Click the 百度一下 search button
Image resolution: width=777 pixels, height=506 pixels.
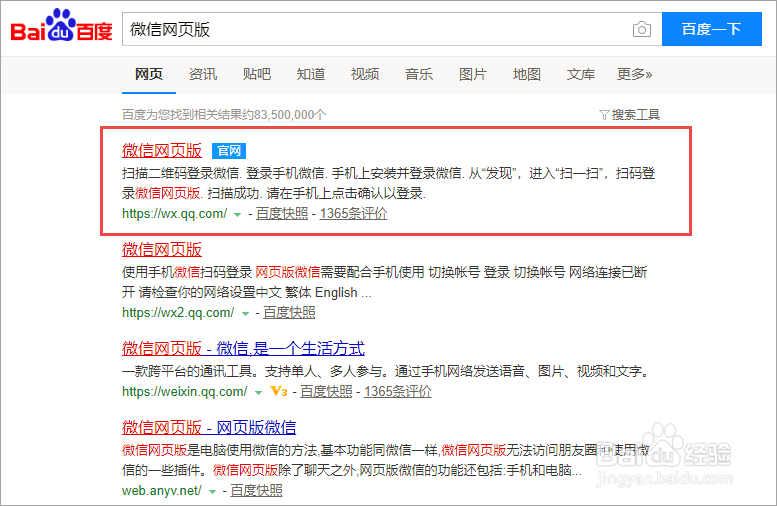pos(712,29)
